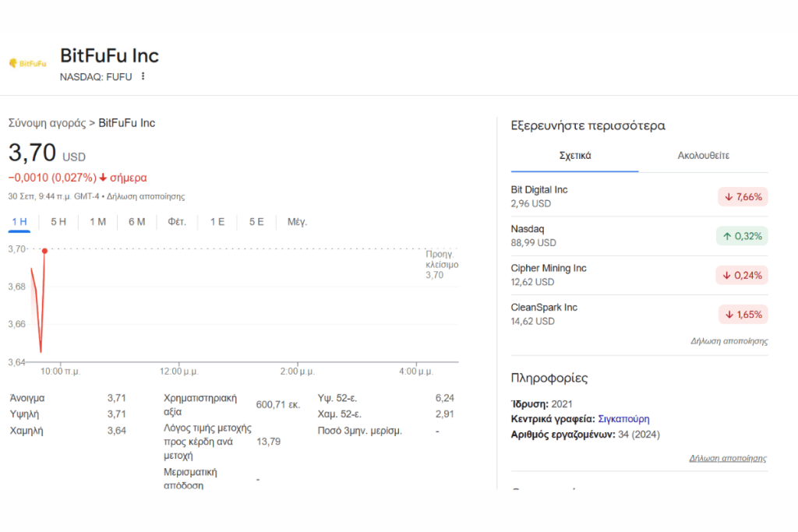Follow the Σιγκαπούρη headquarters link
The width and height of the screenshot is (798, 532).
click(623, 419)
